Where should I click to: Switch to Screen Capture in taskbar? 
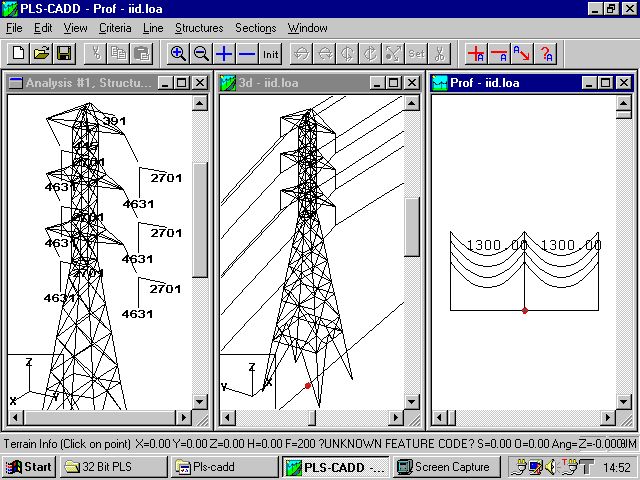(445, 467)
